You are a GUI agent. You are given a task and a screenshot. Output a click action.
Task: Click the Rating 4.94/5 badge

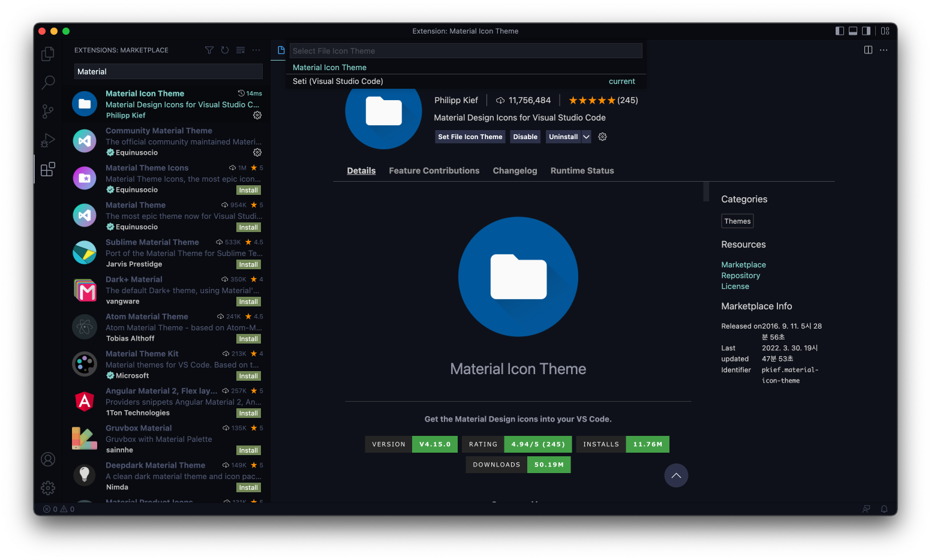[516, 444]
